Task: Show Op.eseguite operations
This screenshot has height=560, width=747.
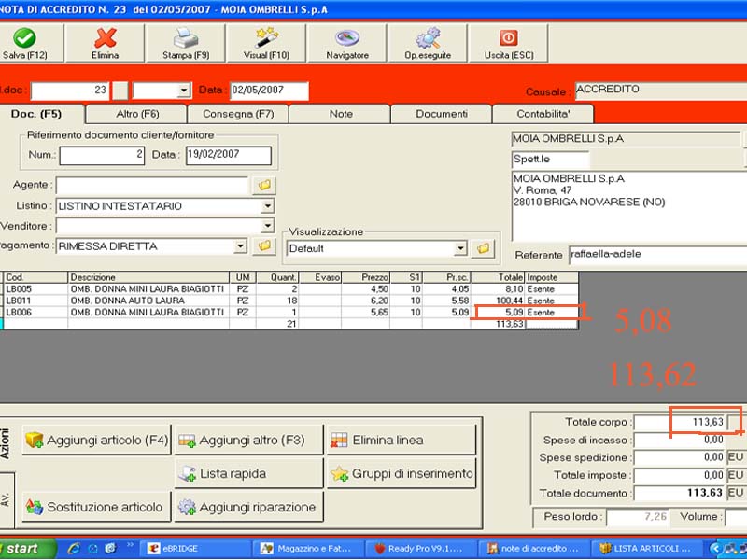Action: coord(428,43)
